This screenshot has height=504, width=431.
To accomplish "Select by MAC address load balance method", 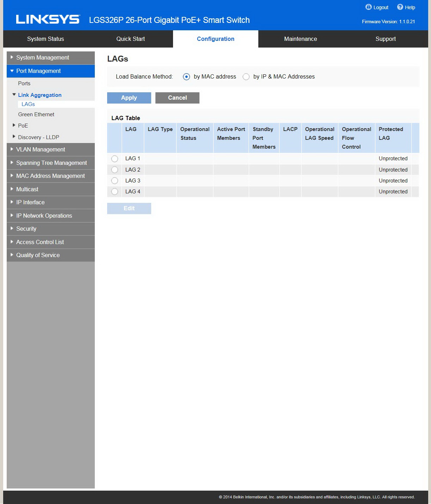I will (x=186, y=77).
